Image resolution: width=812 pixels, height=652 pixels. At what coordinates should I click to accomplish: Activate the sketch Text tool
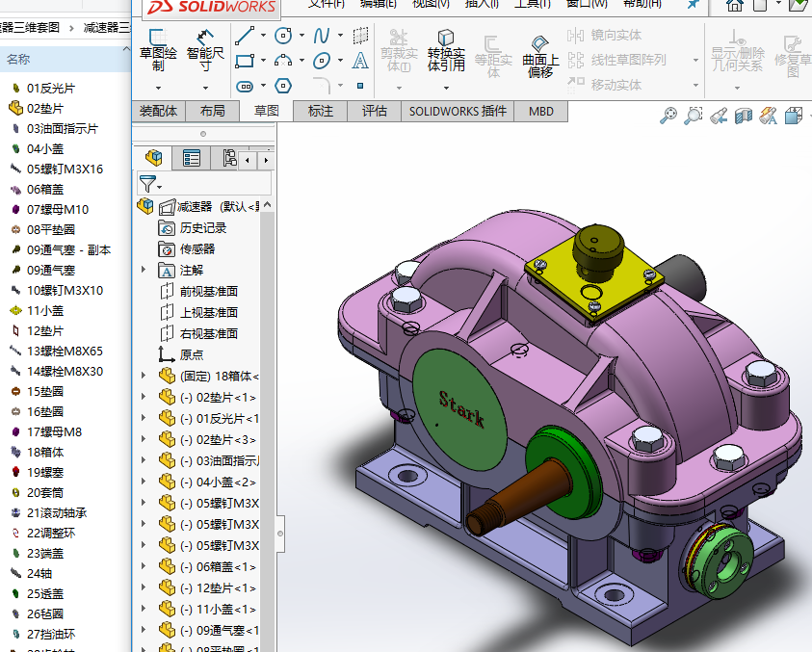(x=360, y=62)
